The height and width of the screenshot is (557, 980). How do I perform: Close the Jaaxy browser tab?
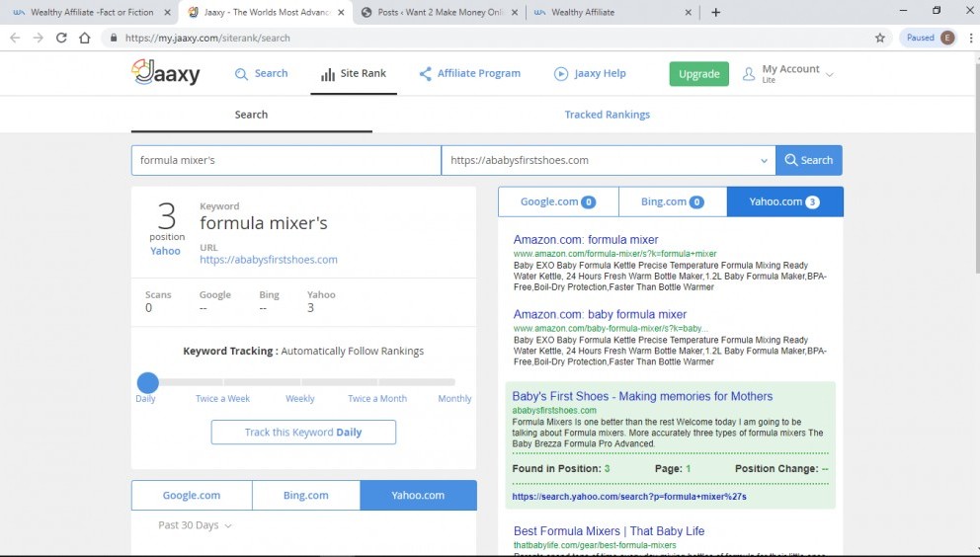tap(341, 12)
